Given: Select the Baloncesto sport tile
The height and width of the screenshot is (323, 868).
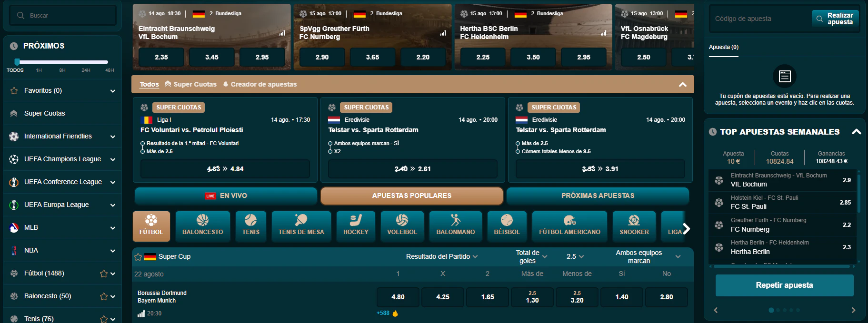Looking at the screenshot, I should tap(202, 226).
